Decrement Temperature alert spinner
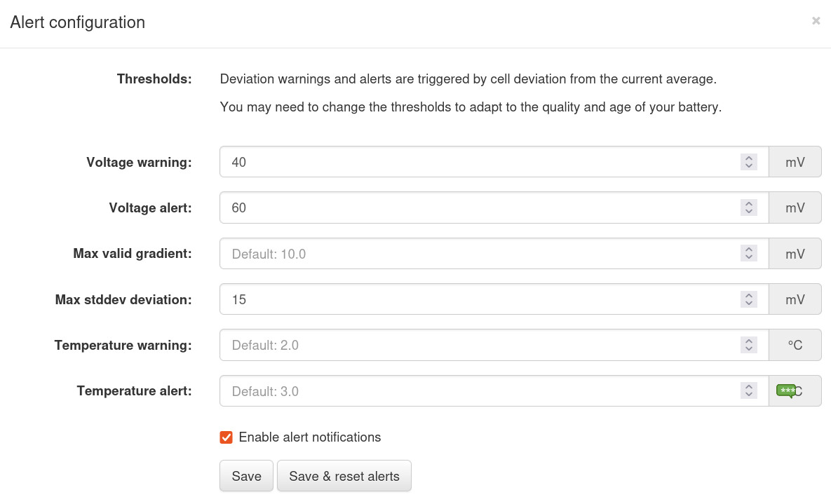The height and width of the screenshot is (504, 831). [749, 395]
